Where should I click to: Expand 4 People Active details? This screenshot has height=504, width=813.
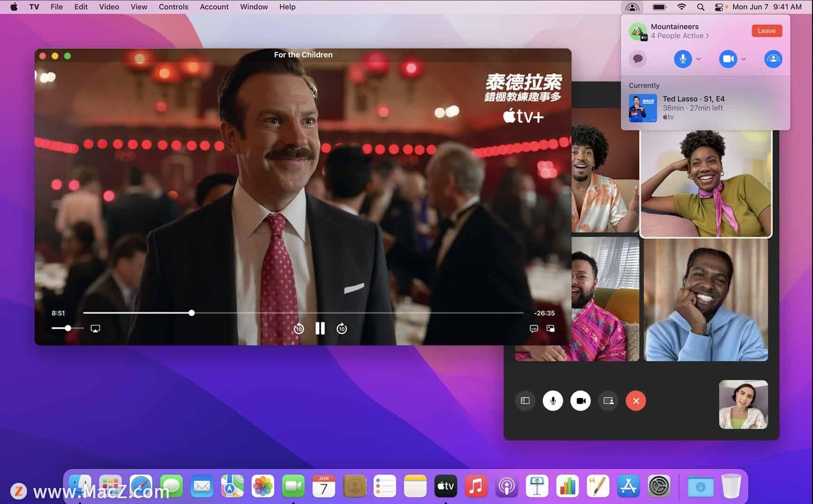pyautogui.click(x=680, y=36)
